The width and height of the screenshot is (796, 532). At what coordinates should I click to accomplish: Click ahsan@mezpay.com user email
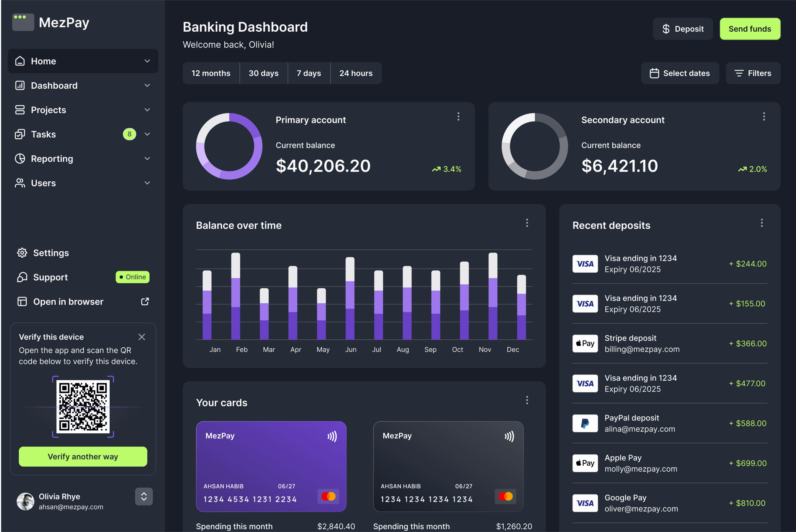[71, 507]
